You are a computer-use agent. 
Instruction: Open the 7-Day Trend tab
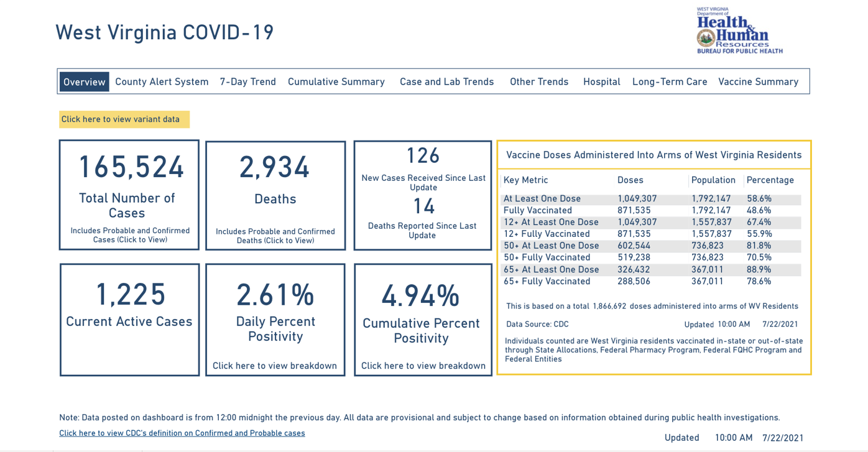tap(247, 81)
